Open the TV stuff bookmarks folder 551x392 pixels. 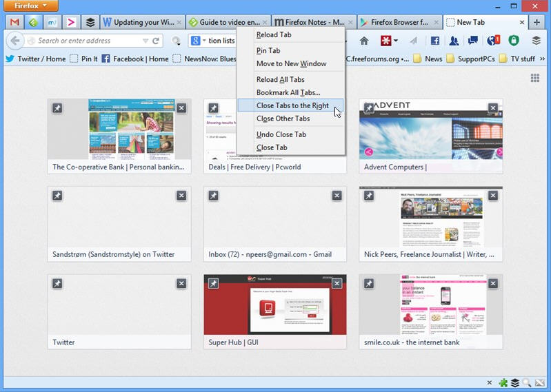point(517,59)
